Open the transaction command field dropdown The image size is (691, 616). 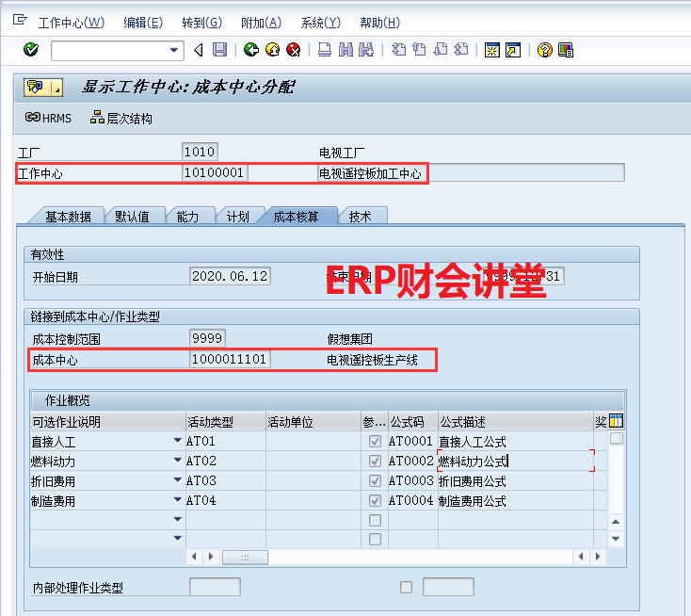click(x=174, y=50)
